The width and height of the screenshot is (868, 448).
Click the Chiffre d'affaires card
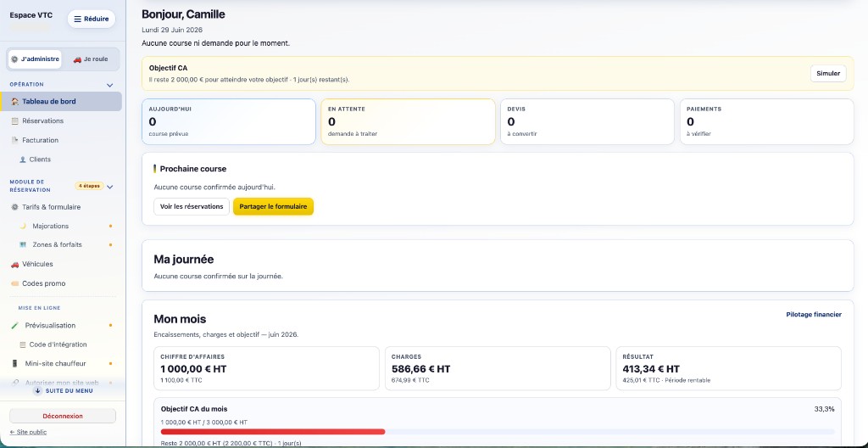pyautogui.click(x=267, y=369)
